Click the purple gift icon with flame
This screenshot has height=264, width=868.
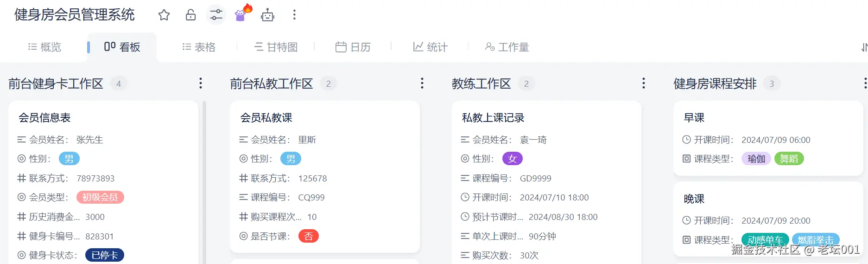[x=243, y=14]
